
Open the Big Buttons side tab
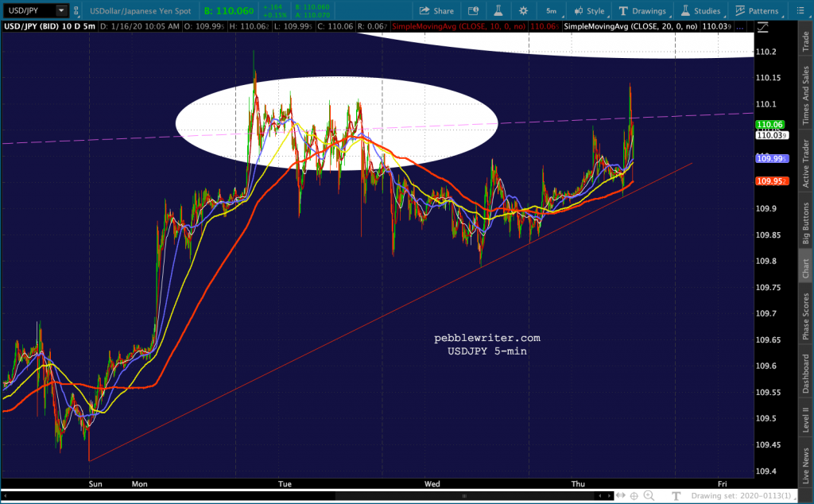[806, 223]
